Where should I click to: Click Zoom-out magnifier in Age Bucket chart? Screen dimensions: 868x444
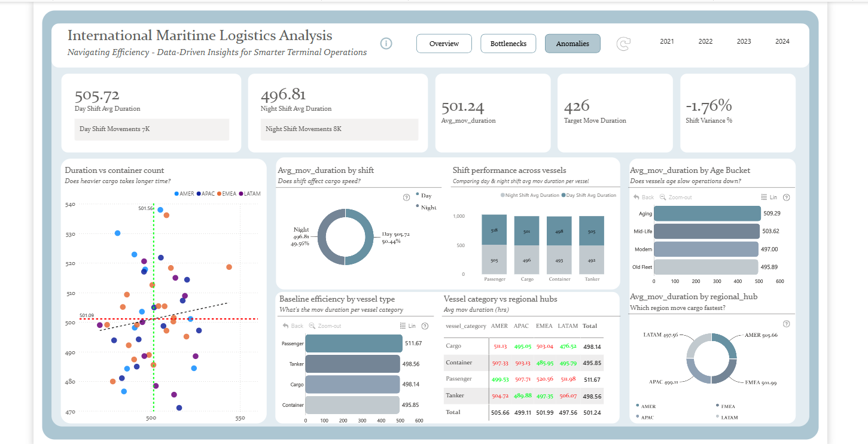click(x=663, y=197)
